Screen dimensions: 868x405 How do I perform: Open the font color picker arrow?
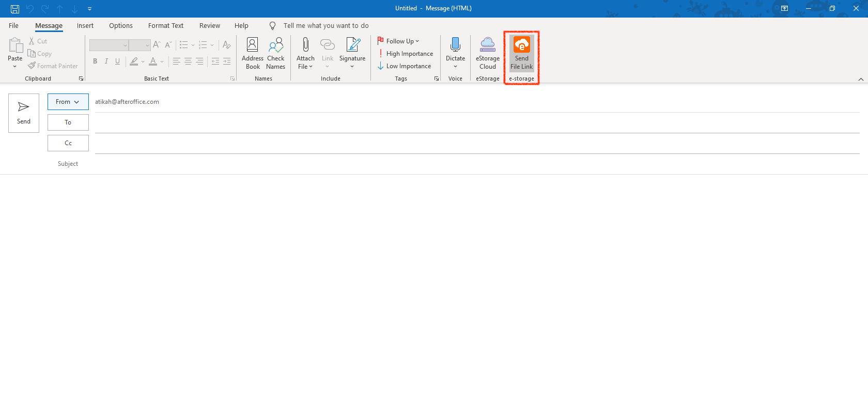click(x=162, y=61)
